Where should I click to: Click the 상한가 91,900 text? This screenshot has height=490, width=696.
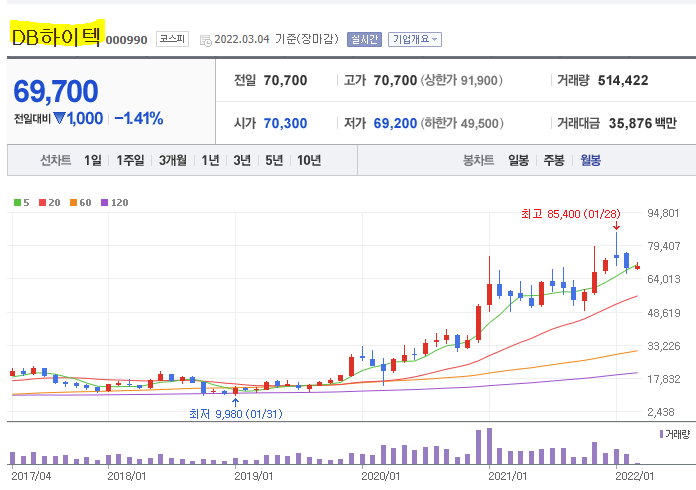(x=462, y=80)
